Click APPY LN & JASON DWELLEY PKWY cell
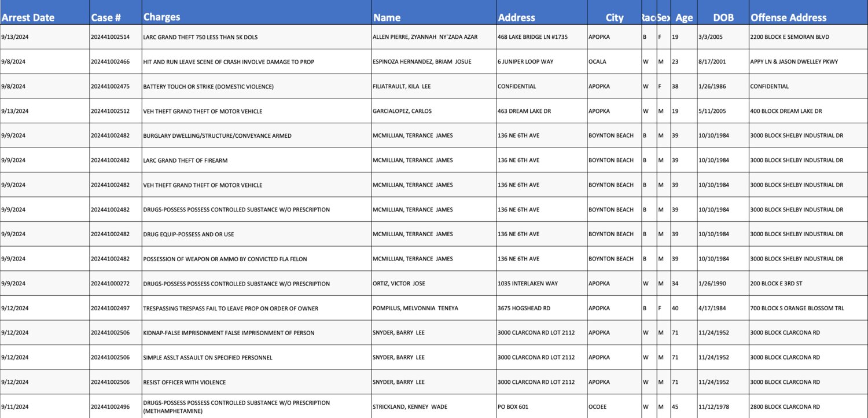The width and height of the screenshot is (868, 418). coord(808,61)
